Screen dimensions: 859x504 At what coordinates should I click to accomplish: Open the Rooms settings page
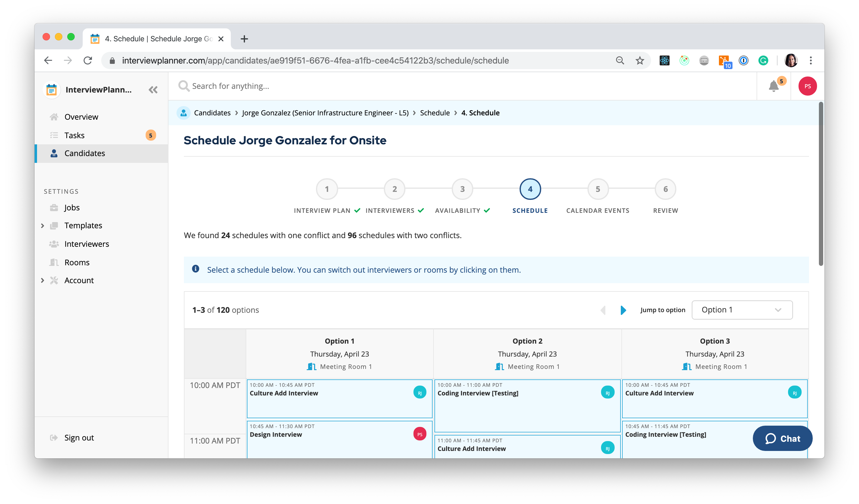(77, 262)
